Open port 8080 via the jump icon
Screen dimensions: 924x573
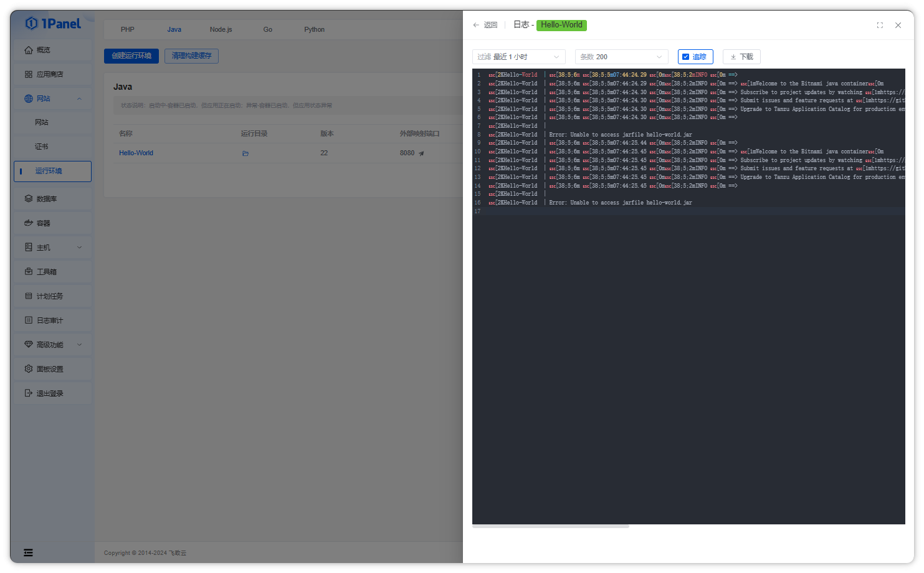421,153
